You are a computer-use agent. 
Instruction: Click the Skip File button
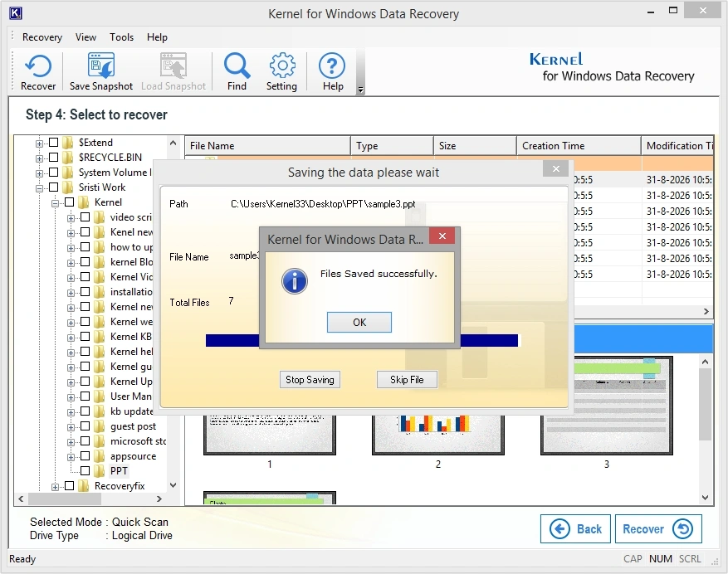[407, 380]
